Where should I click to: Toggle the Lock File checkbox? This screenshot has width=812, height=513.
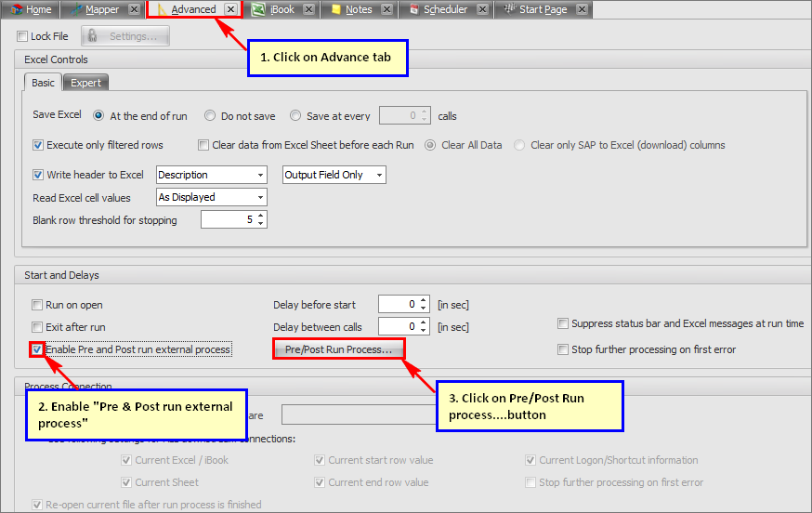[x=22, y=36]
